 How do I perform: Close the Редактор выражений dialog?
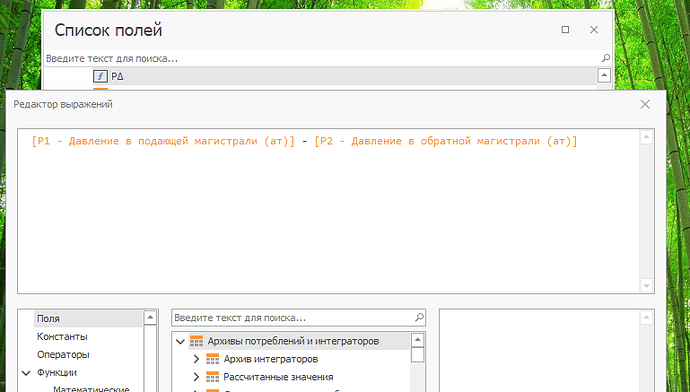(645, 104)
